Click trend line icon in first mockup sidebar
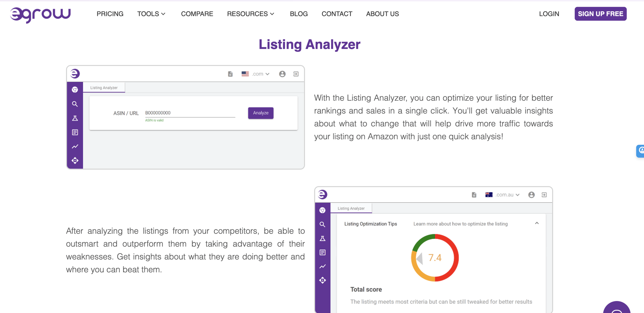 (75, 146)
